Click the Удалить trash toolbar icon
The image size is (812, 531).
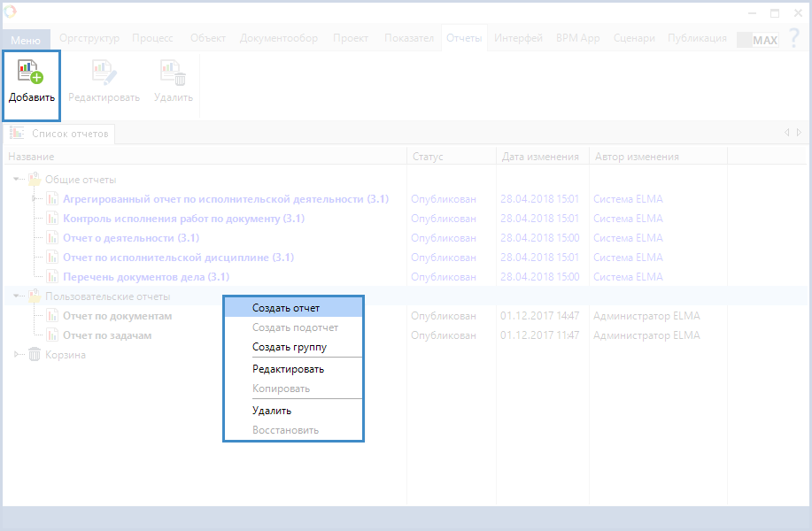click(173, 72)
